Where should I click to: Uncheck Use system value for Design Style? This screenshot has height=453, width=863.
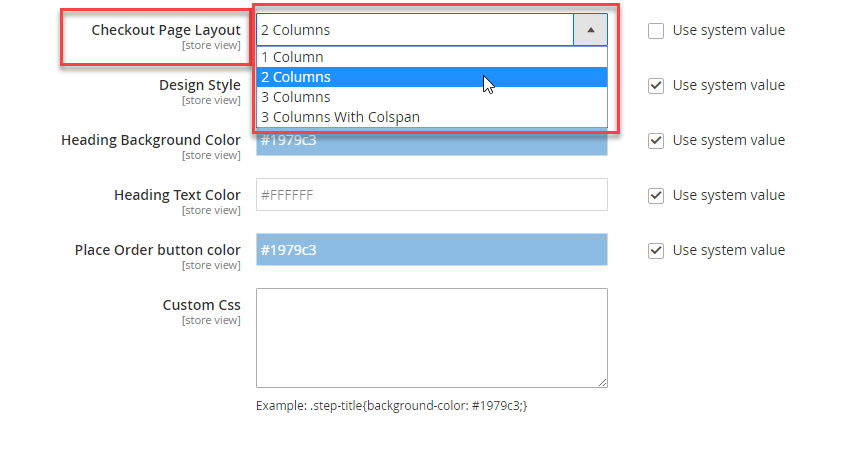pyautogui.click(x=656, y=85)
